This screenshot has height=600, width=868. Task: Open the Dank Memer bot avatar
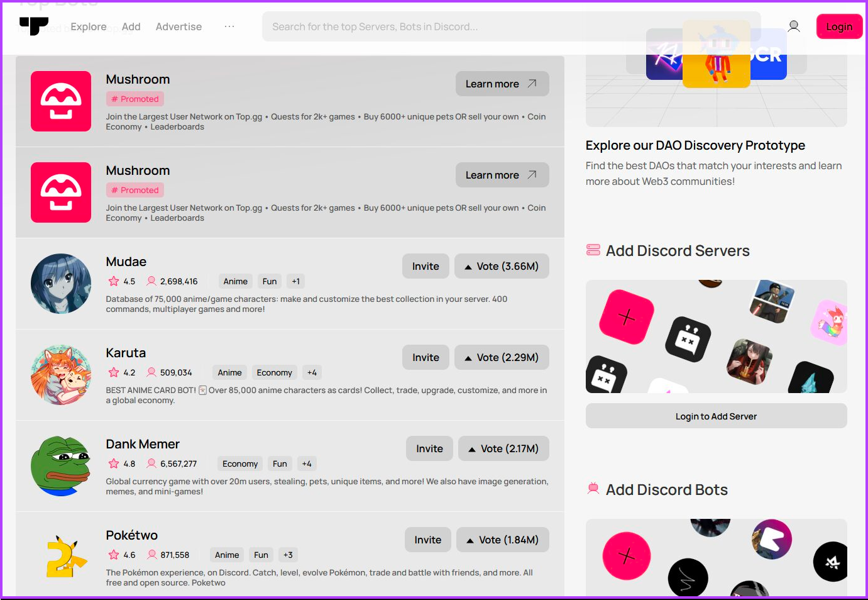pyautogui.click(x=61, y=466)
